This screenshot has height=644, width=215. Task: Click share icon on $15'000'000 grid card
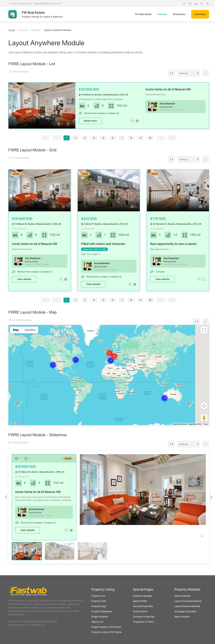61,279
